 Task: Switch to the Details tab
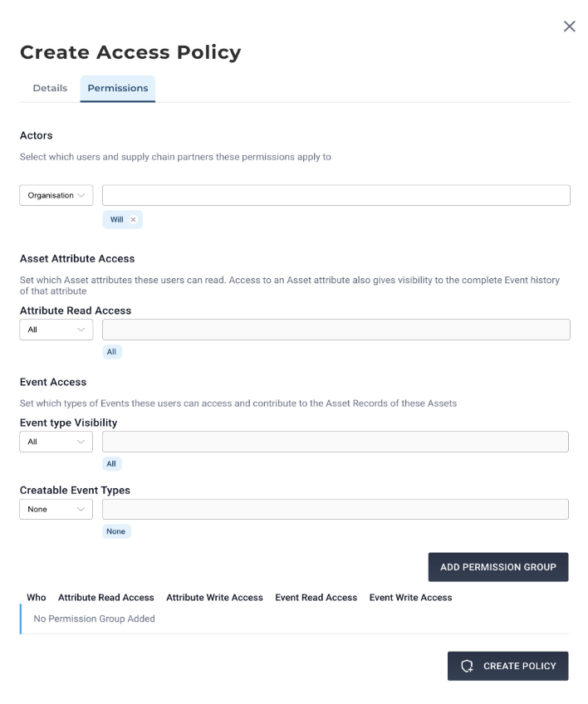[50, 88]
